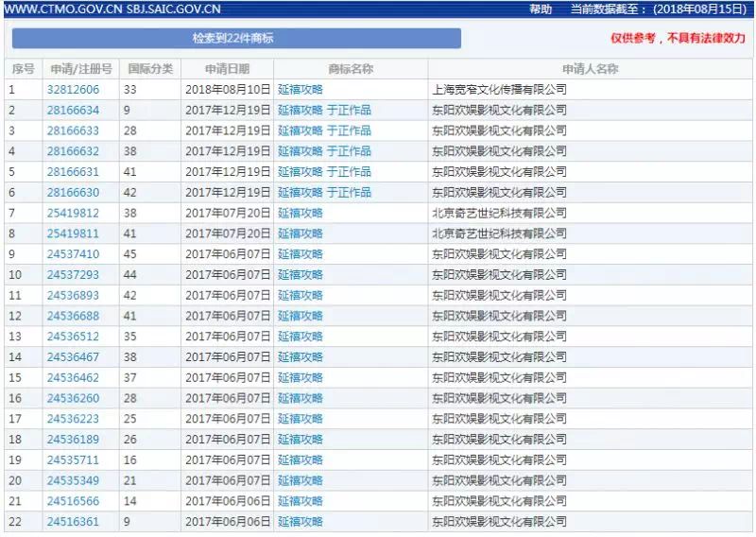This screenshot has height=537, width=756.
Task: Open registration number 24536223
Action: click(x=73, y=419)
